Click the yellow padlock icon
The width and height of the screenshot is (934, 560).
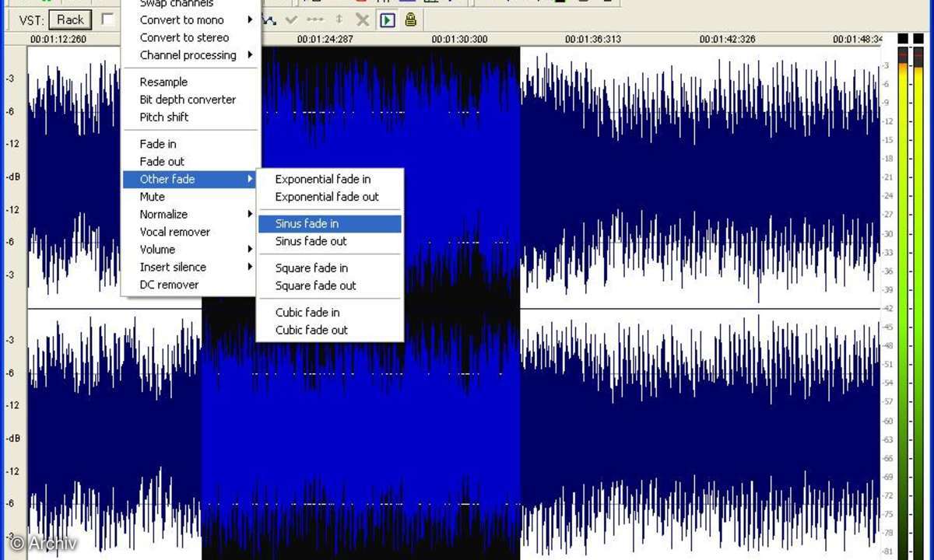410,19
